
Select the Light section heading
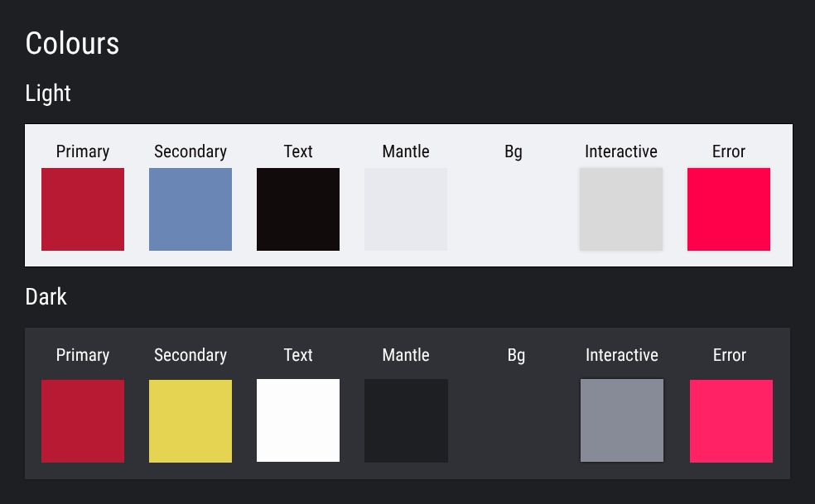click(48, 93)
